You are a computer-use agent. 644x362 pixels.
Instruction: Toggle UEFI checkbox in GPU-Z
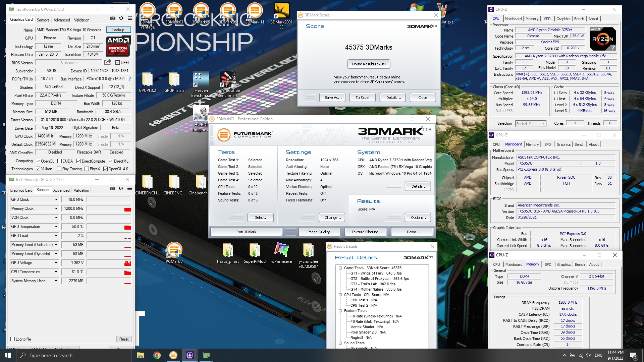click(117, 63)
